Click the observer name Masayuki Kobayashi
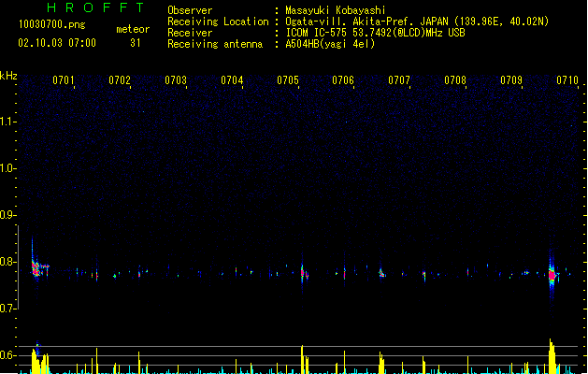This screenshot has height=374, width=588. [x=336, y=10]
